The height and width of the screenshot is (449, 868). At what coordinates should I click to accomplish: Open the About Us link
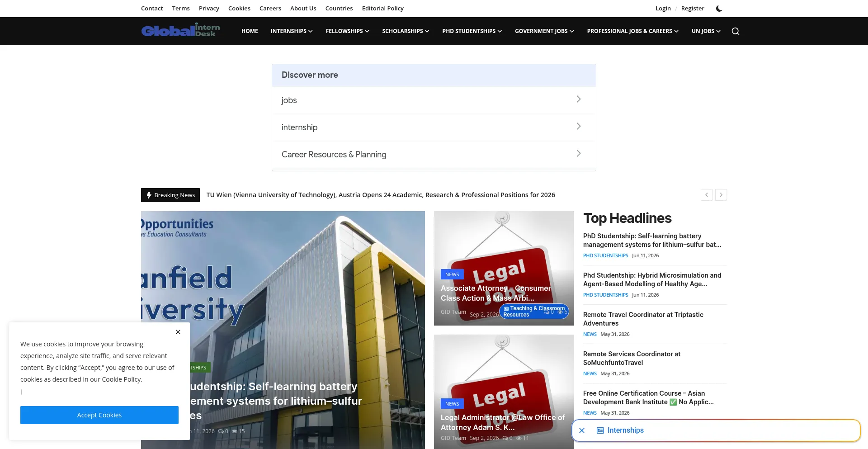[x=303, y=8]
